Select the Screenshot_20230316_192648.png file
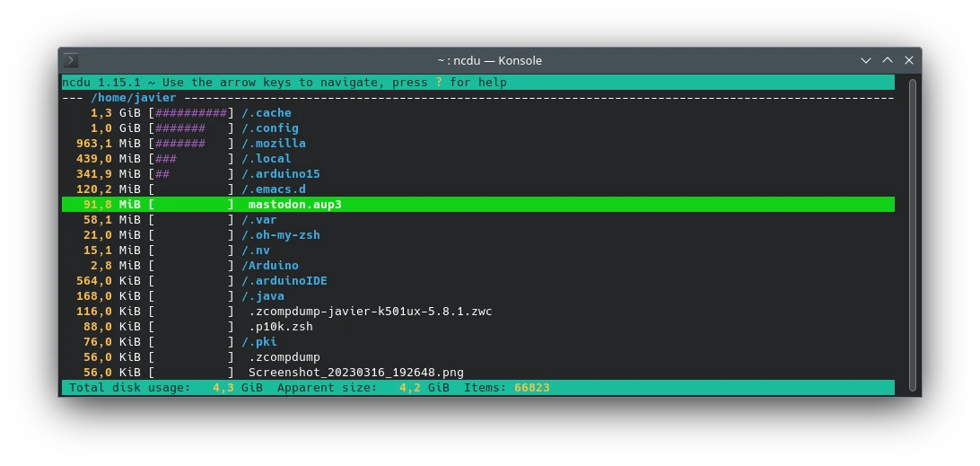The image size is (980, 466). (355, 373)
